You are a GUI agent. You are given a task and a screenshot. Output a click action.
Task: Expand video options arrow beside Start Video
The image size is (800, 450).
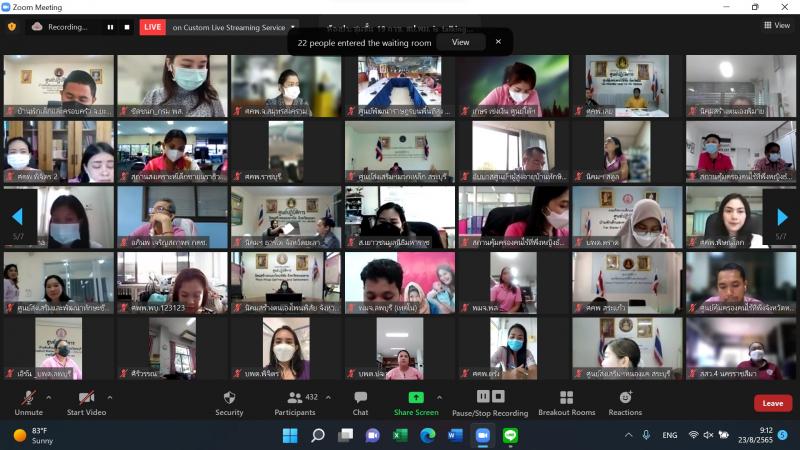(110, 397)
